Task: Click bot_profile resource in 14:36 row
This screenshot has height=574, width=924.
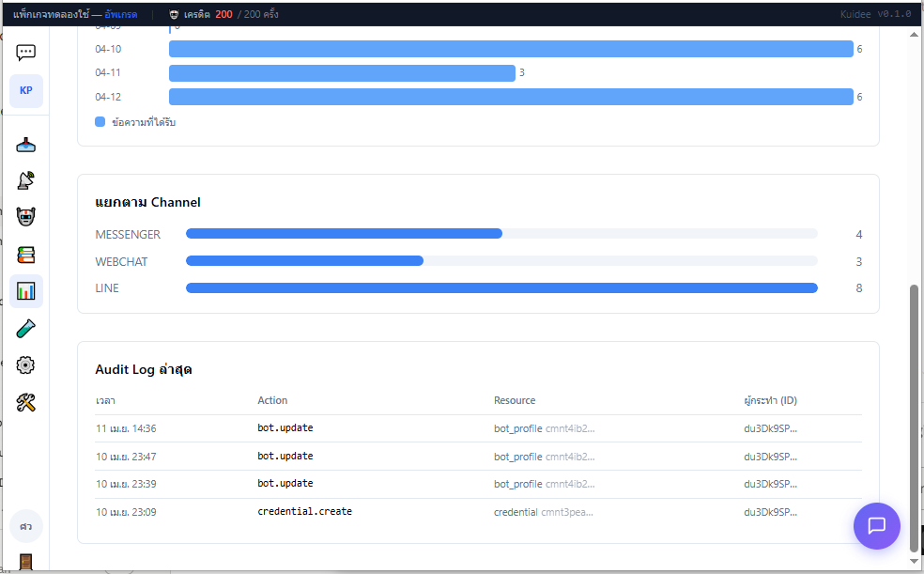Action: (x=545, y=428)
